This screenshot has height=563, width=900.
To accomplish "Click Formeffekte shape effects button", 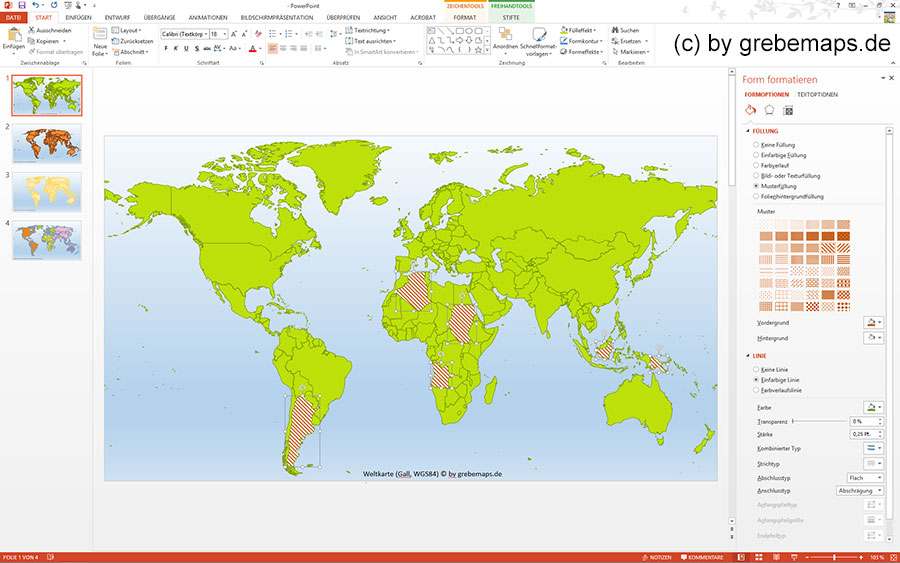I will point(580,52).
